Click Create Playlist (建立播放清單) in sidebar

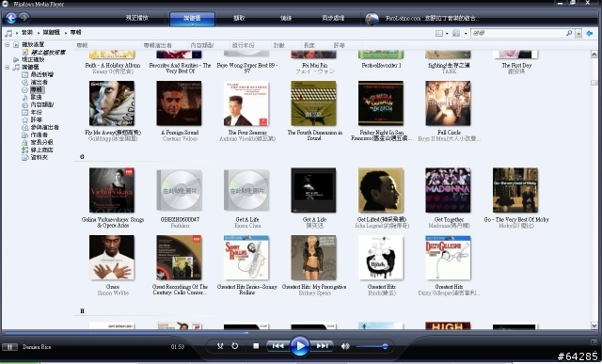click(44, 53)
